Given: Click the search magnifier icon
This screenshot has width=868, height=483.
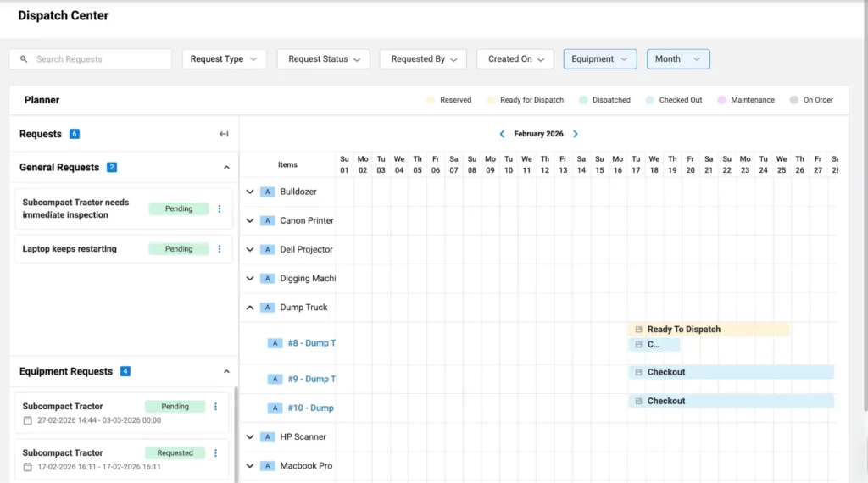Looking at the screenshot, I should [x=23, y=59].
